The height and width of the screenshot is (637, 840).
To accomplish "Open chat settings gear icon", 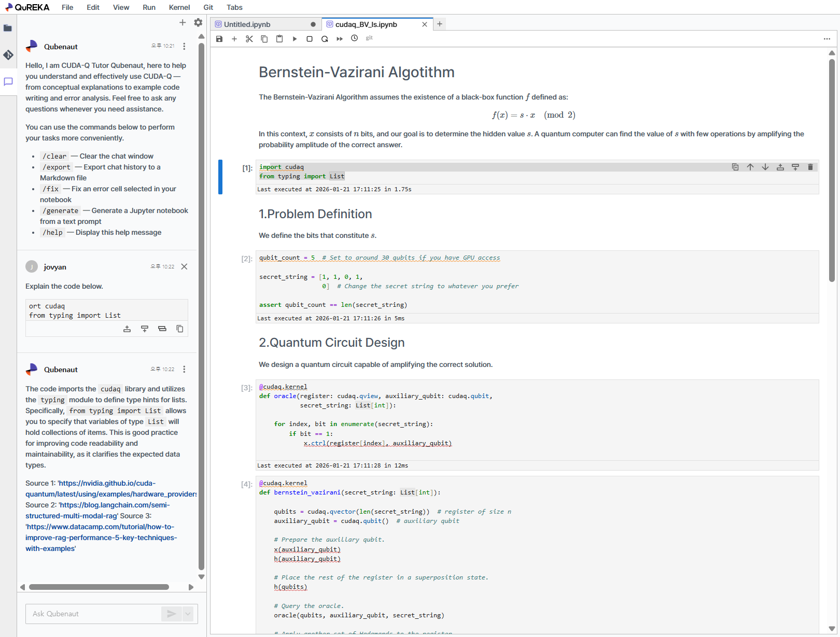I will coord(198,22).
